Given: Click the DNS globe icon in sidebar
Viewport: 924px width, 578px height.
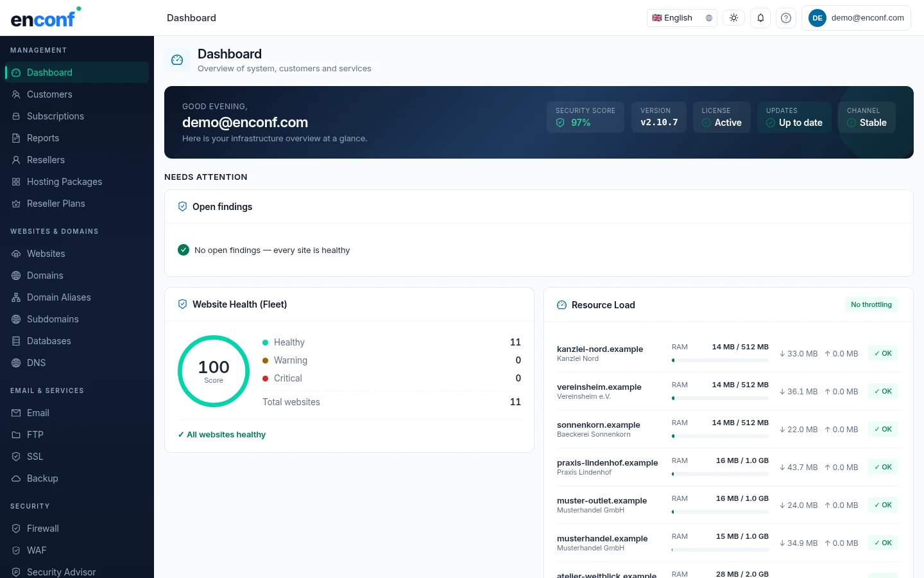Looking at the screenshot, I should point(16,363).
